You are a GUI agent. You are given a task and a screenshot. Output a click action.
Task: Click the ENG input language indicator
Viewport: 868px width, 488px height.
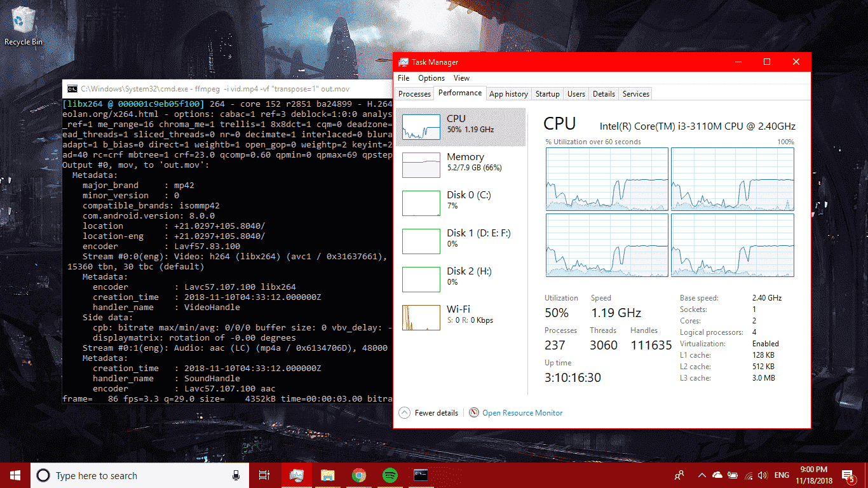pyautogui.click(x=782, y=475)
